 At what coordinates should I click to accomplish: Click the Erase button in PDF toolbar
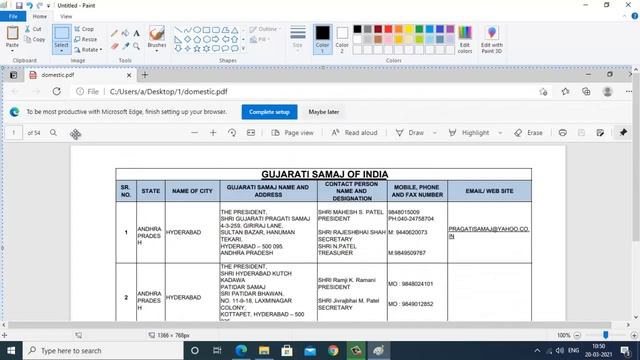click(529, 133)
